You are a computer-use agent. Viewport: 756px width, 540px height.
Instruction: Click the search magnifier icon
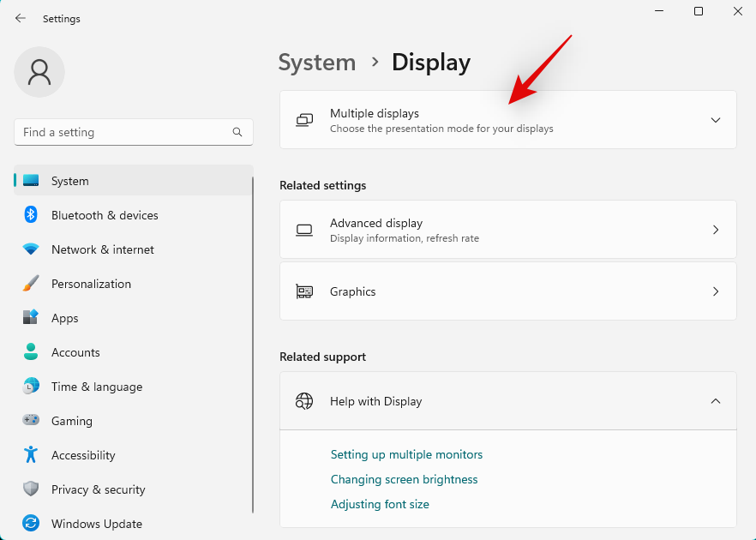click(x=237, y=133)
